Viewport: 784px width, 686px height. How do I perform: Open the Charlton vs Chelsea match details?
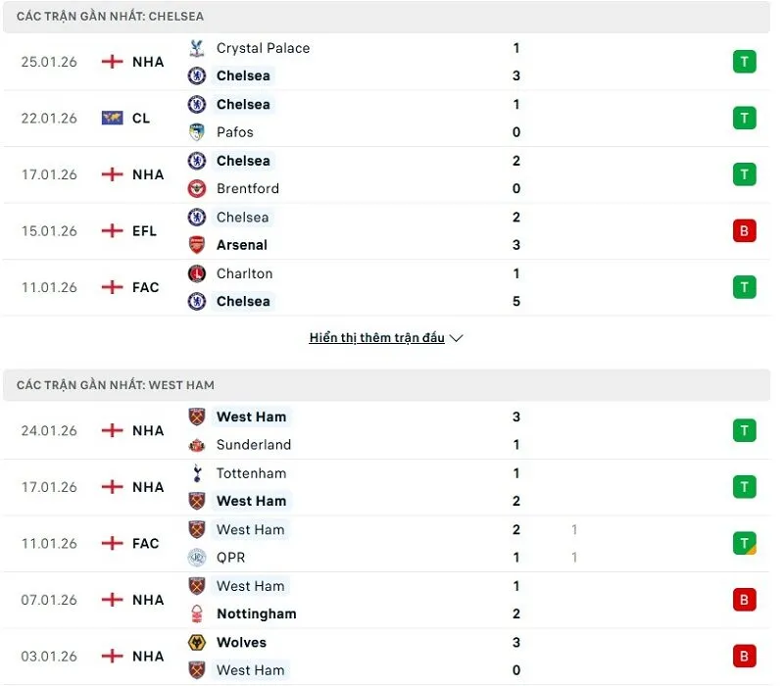coord(392,287)
